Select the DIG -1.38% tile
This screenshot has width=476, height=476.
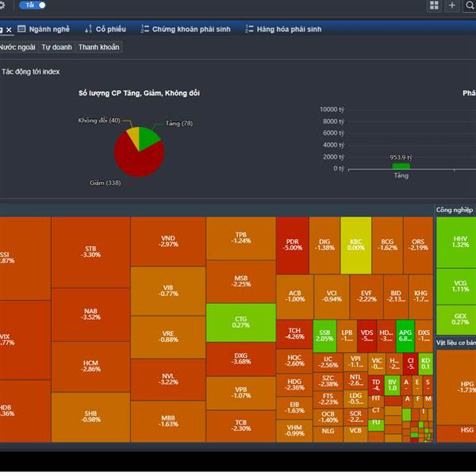pos(324,245)
